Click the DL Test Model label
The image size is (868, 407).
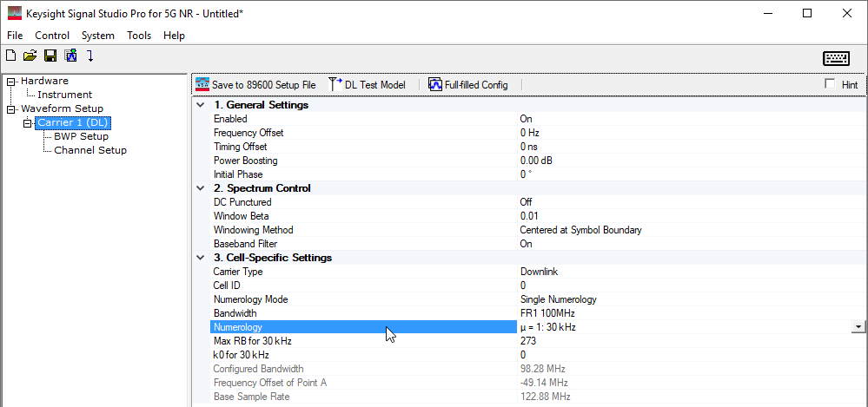375,85
